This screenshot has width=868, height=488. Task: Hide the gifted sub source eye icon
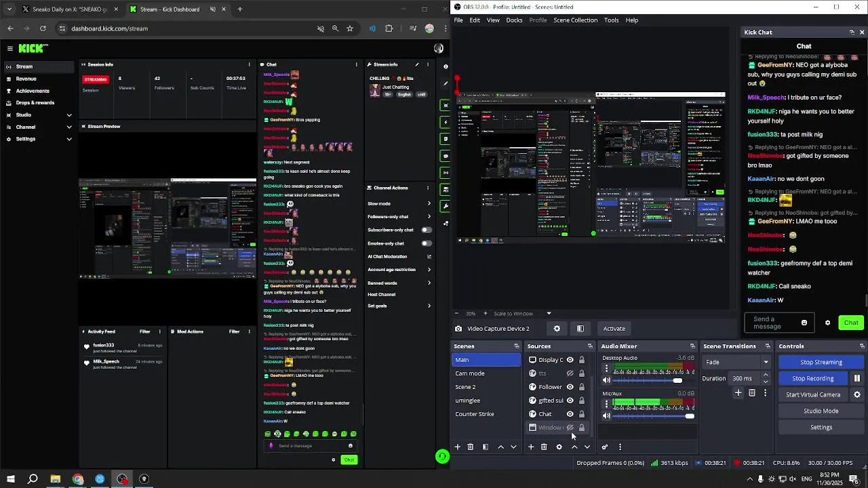[x=570, y=401]
